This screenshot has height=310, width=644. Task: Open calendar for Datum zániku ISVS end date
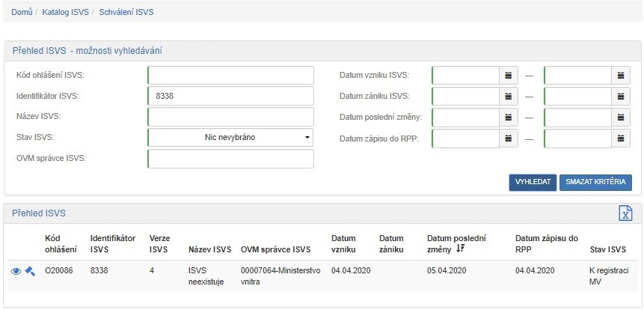tap(621, 97)
